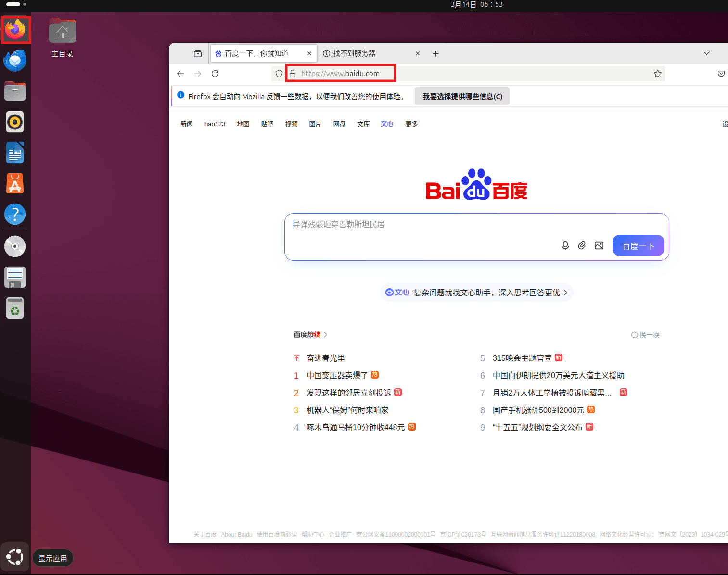
Task: Open the Files manager dock icon
Action: point(15,91)
